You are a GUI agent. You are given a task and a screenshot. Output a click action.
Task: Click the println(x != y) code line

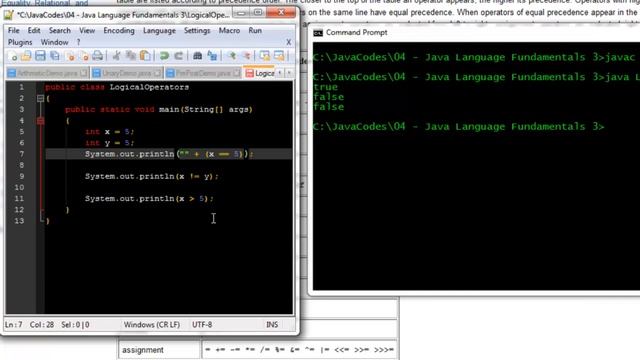coord(151,176)
